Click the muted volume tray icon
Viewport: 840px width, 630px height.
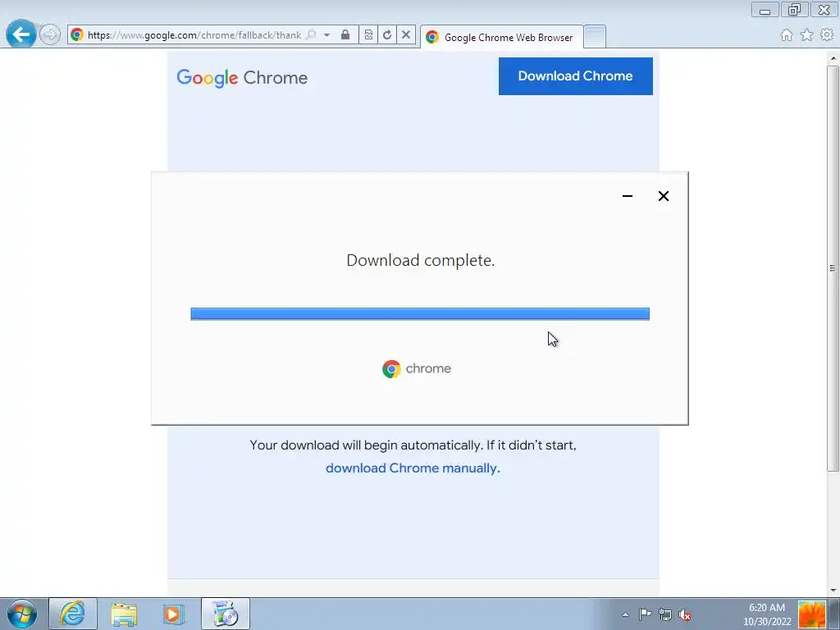(x=685, y=614)
